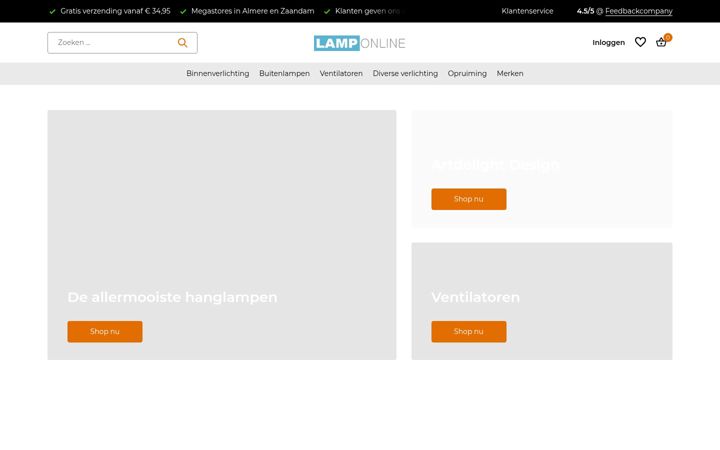Screen dimensions: 720x450
Task: Focus the Zoeken search field
Action: (x=122, y=43)
